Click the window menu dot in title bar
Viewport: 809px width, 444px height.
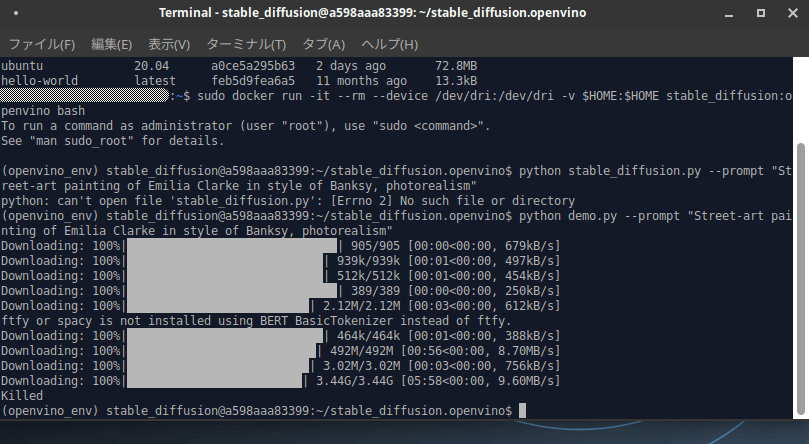pyautogui.click(x=16, y=13)
